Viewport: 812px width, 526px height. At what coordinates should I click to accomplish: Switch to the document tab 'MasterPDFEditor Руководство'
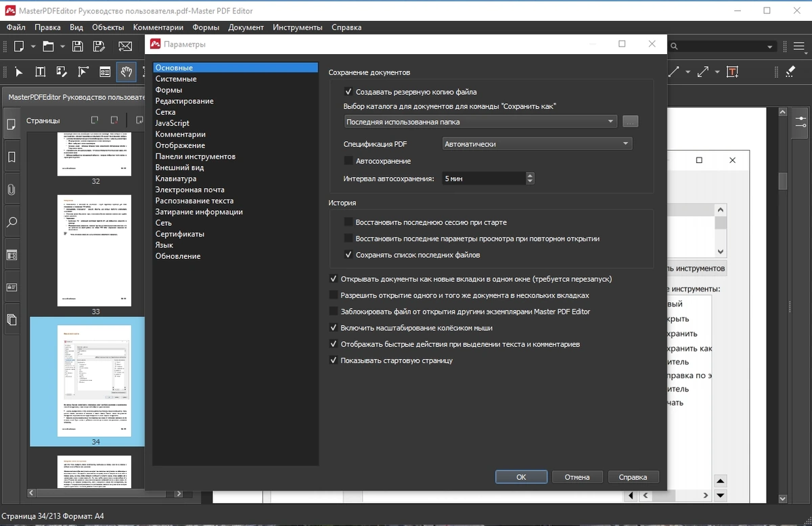coord(73,97)
